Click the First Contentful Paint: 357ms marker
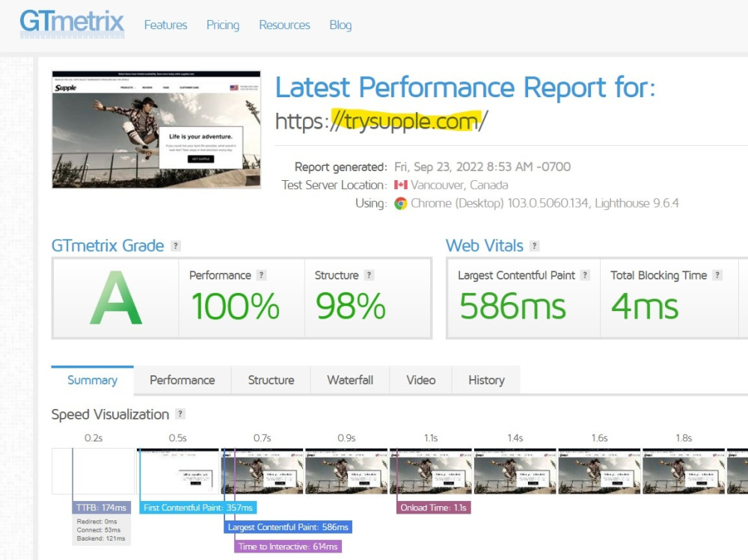This screenshot has height=560, width=748. [198, 508]
